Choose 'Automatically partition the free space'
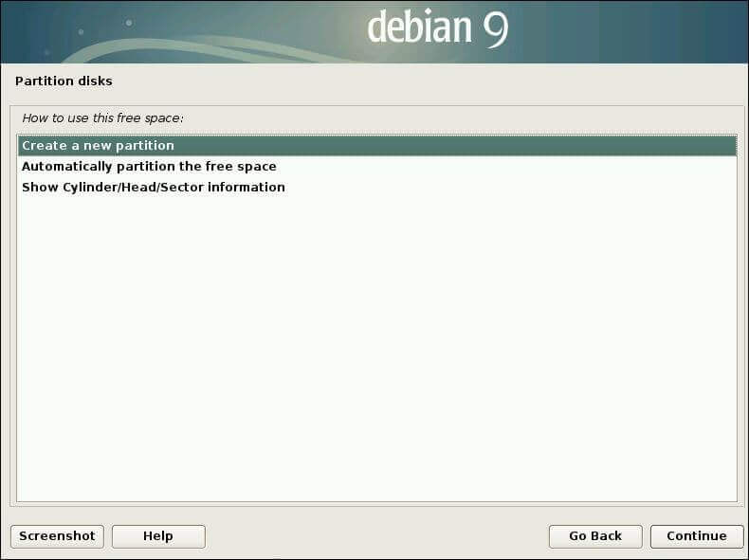 click(x=377, y=167)
